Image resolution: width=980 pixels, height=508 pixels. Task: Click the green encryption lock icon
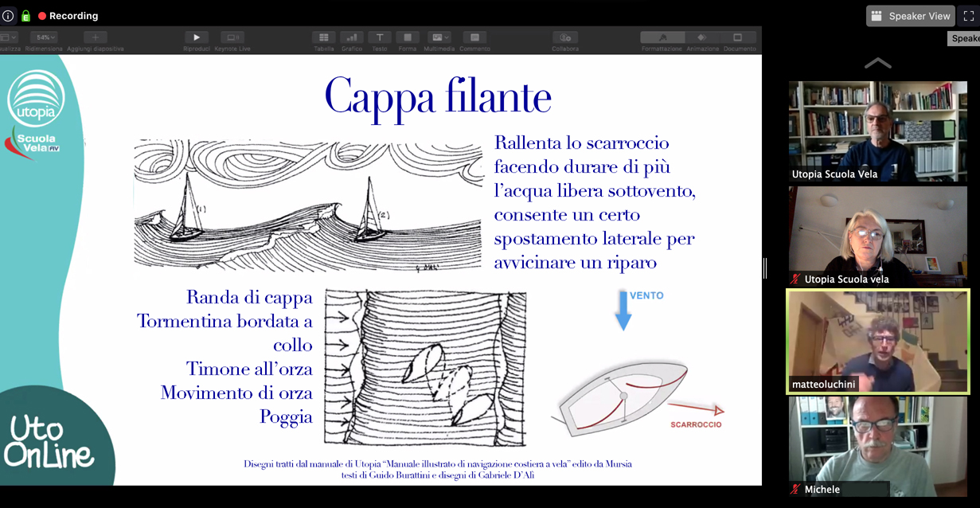pos(25,16)
